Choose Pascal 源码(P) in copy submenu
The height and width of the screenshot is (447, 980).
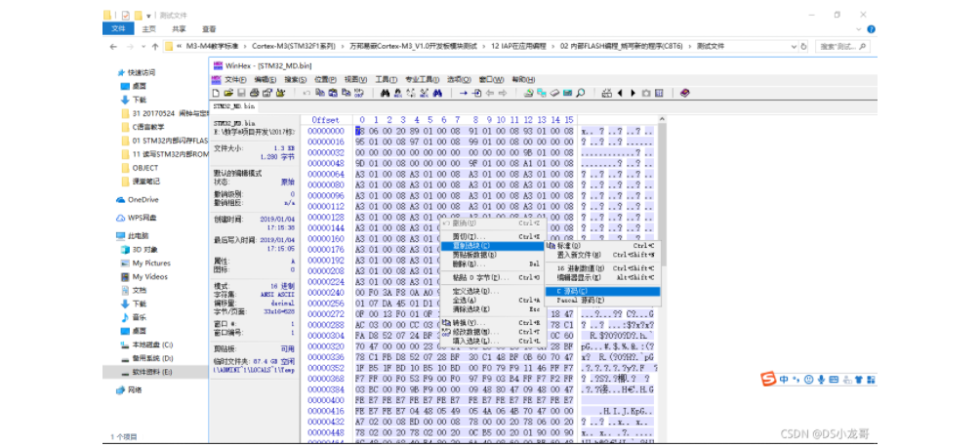pos(602,300)
